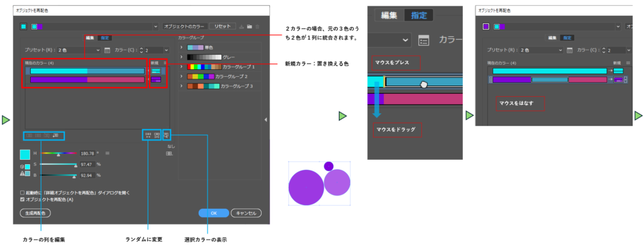Click the リセット button
Image resolution: width=644 pixels, height=246 pixels.
click(x=222, y=26)
